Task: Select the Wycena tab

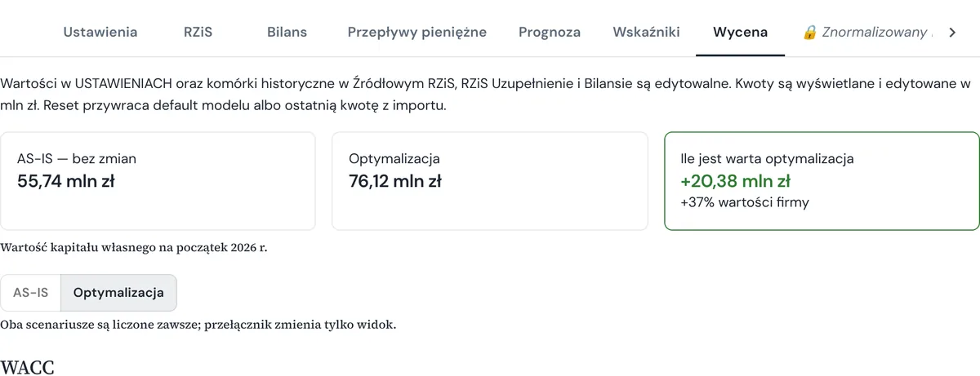Action: click(740, 33)
